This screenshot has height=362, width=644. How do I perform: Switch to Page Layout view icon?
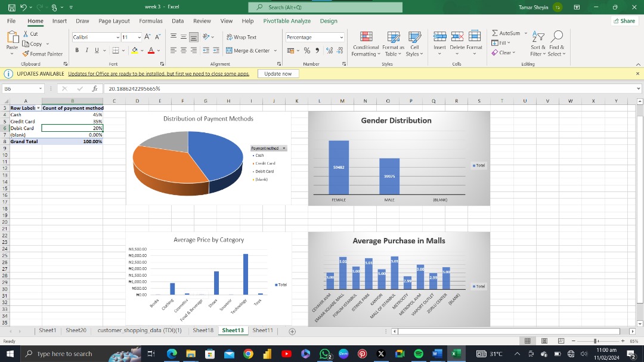click(544, 341)
